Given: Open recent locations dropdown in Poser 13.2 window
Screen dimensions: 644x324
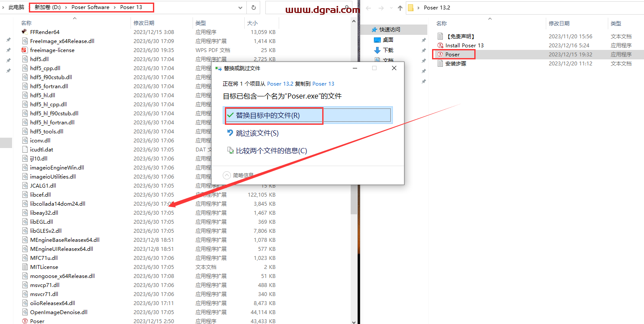Looking at the screenshot, I should (x=390, y=8).
